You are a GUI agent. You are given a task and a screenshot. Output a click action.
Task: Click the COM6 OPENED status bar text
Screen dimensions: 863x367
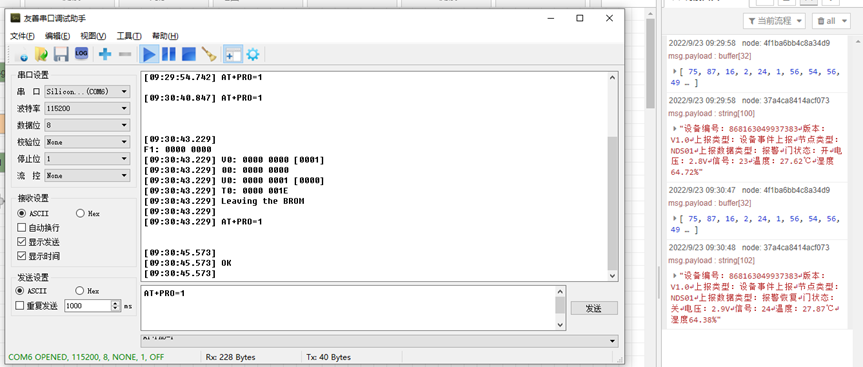[x=86, y=357]
